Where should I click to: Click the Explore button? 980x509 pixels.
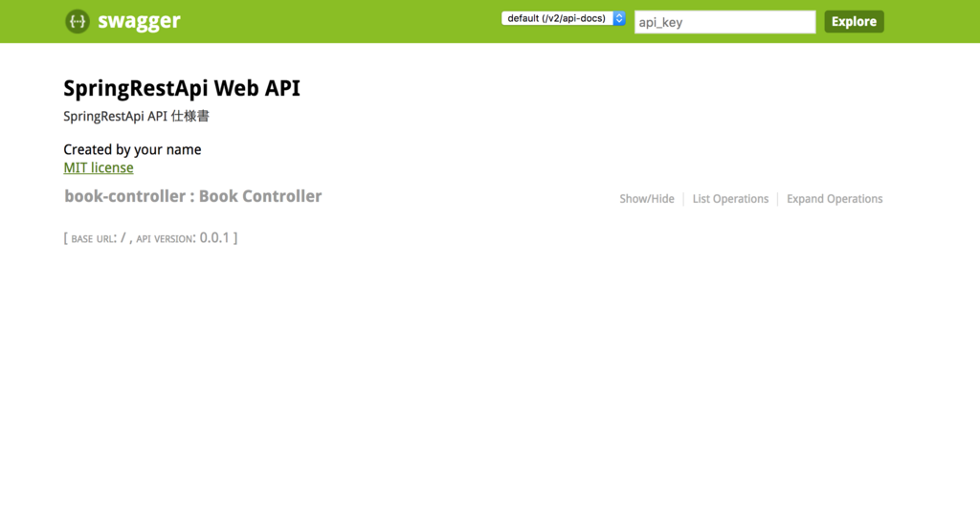(x=854, y=21)
